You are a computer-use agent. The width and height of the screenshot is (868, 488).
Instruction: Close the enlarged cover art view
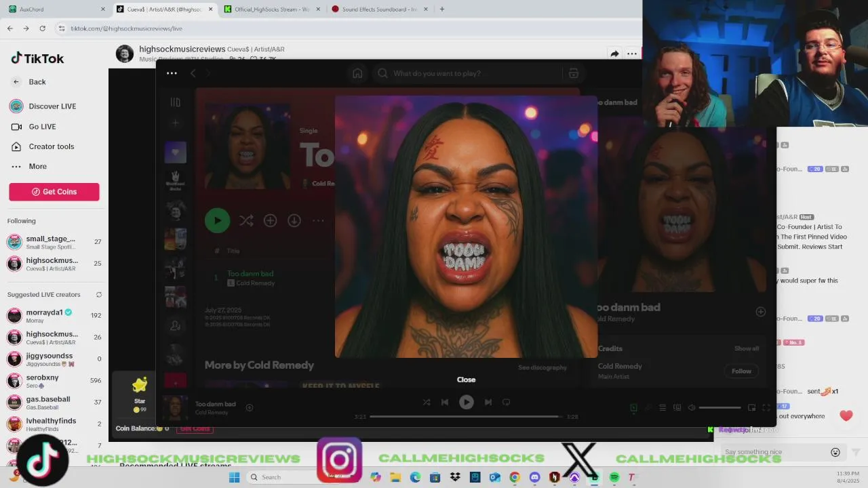click(x=466, y=380)
